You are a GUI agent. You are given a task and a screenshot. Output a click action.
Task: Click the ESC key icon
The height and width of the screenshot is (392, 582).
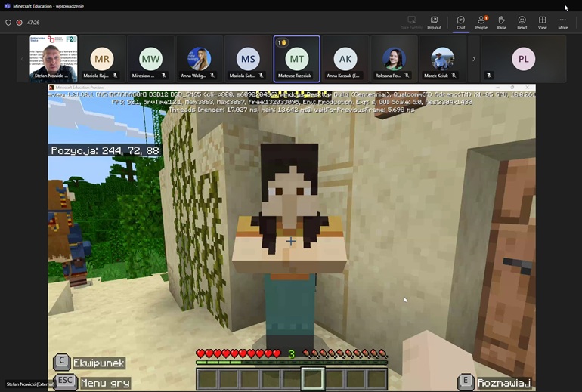65,381
